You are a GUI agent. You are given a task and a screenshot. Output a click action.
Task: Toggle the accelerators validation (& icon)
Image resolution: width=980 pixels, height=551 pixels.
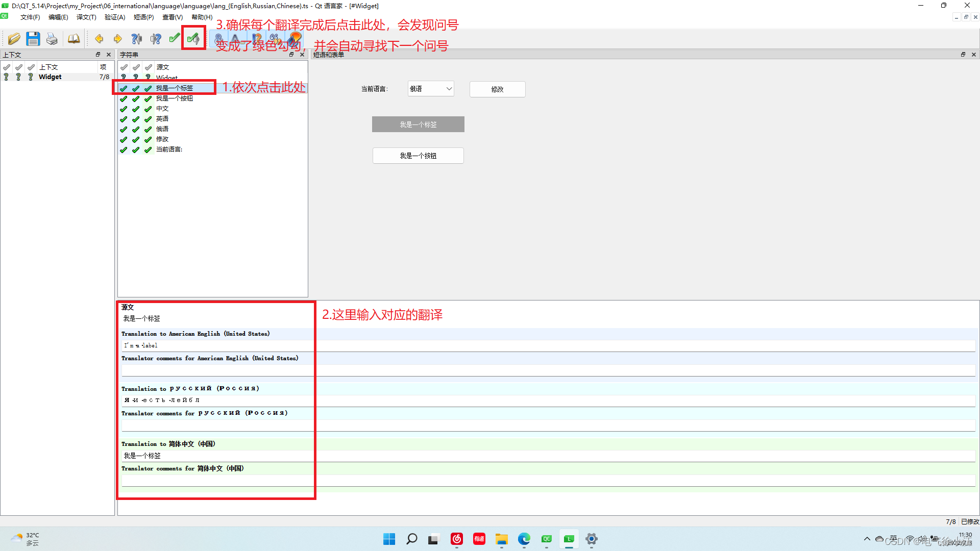pos(219,38)
